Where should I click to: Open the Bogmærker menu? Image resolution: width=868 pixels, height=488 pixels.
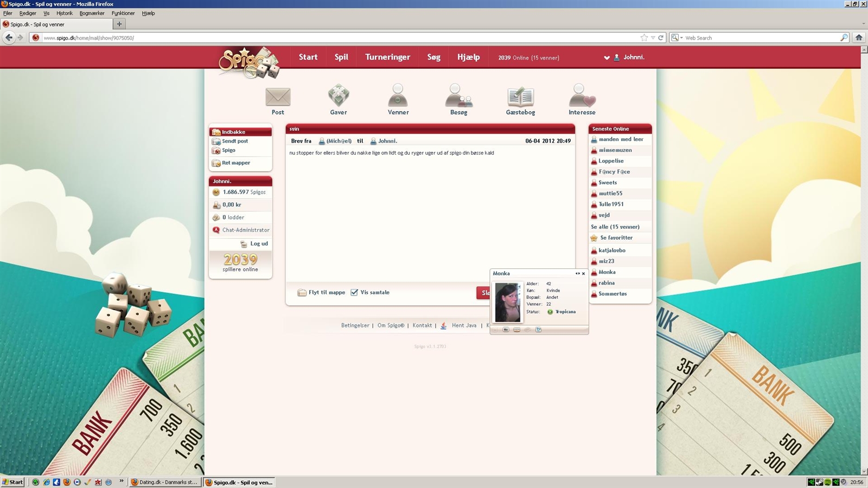pos(92,13)
